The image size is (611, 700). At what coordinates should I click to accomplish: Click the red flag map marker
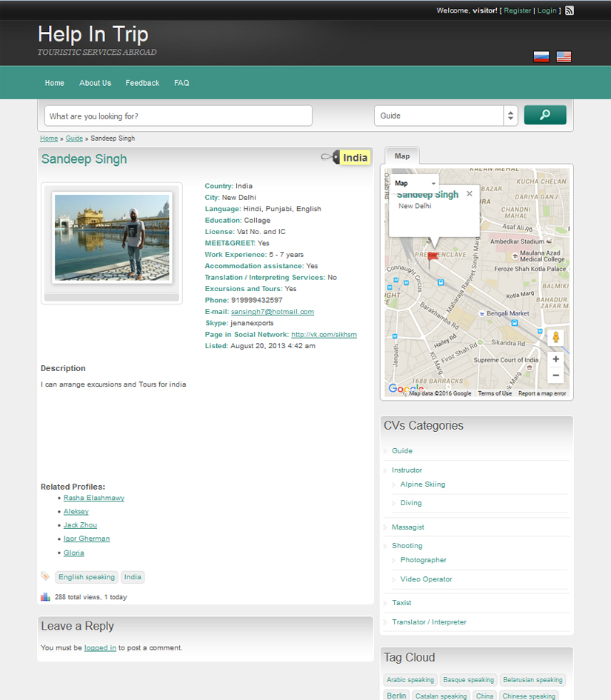pyautogui.click(x=432, y=259)
